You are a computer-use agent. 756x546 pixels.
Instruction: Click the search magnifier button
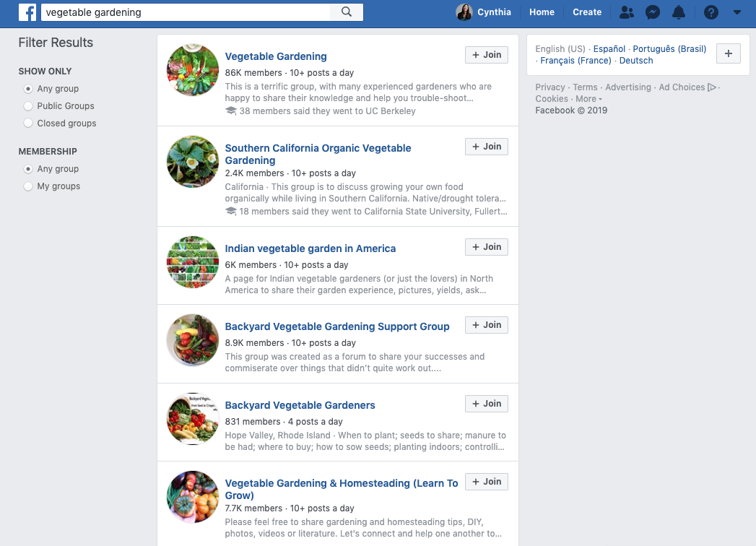click(346, 12)
